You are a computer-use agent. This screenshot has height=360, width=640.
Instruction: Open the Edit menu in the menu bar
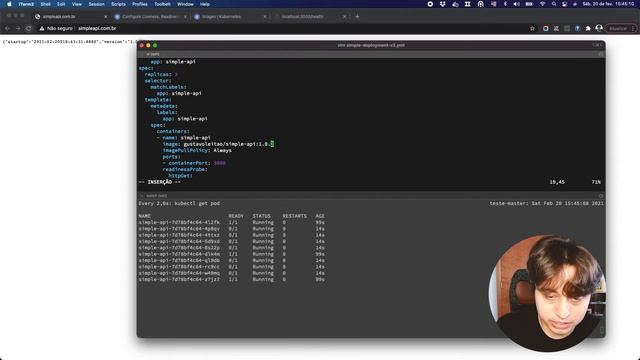click(x=61, y=4)
